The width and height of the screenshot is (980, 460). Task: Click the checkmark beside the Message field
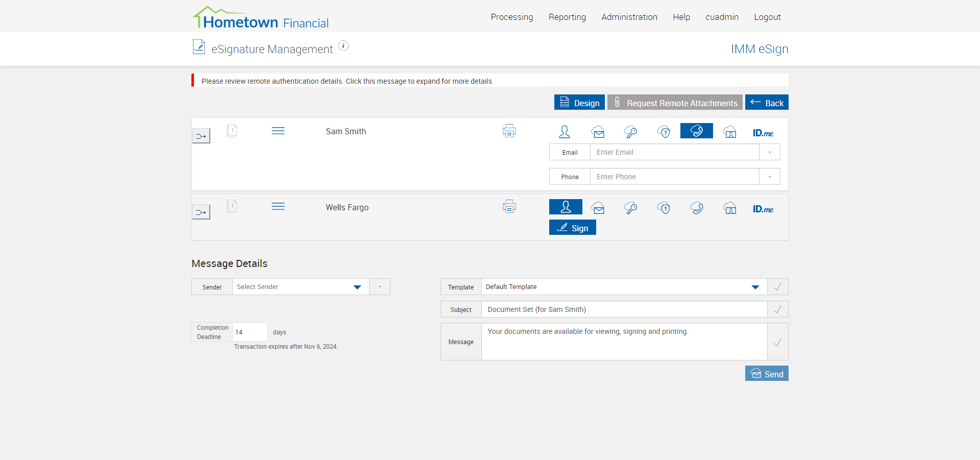[x=778, y=342]
